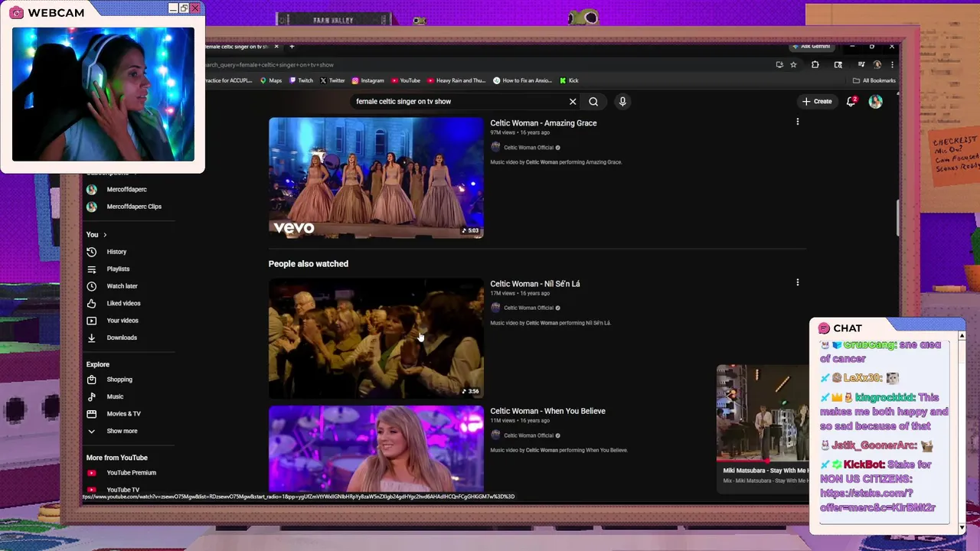Open Your videos in the sidebar
The image size is (980, 551).
coord(122,321)
